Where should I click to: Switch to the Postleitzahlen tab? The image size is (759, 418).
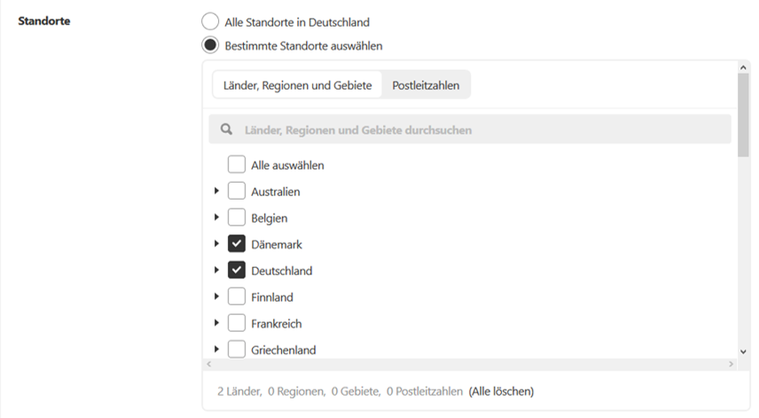coord(425,85)
